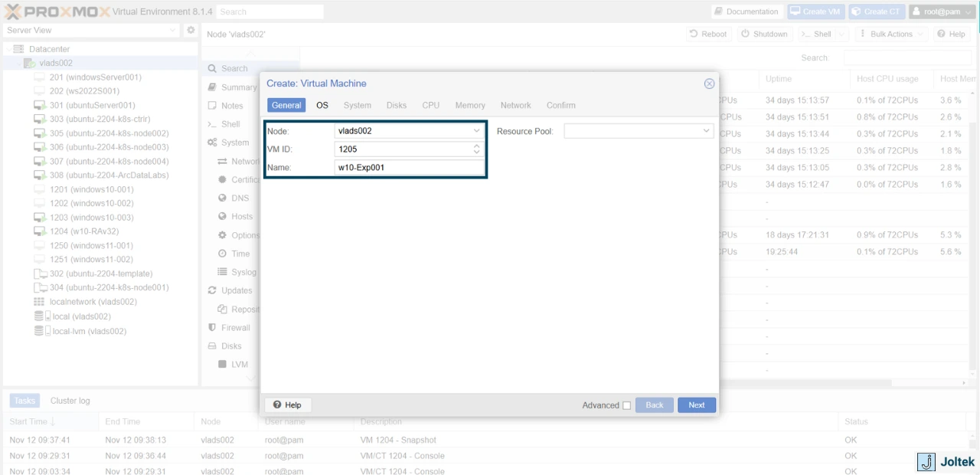Open the DNS settings panel
Screen dimensions: 980x475
(x=234, y=198)
